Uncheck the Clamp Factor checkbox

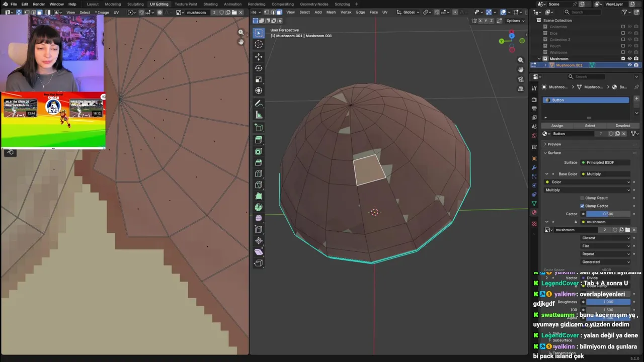582,206
